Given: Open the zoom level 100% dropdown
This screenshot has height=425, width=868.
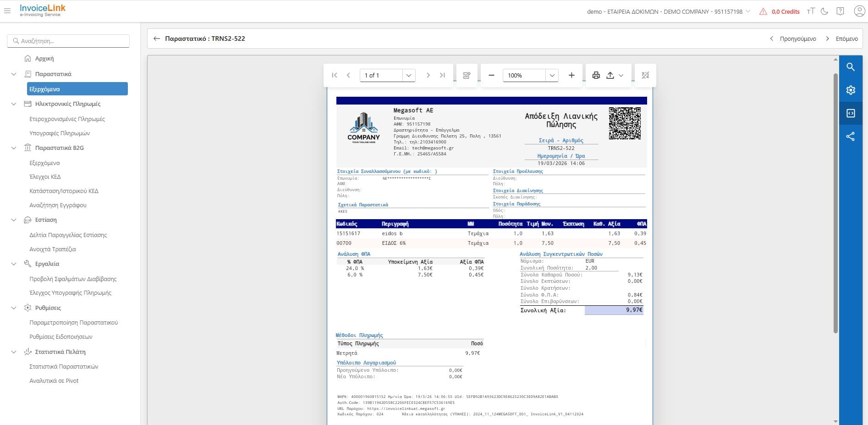Looking at the screenshot, I should [552, 75].
